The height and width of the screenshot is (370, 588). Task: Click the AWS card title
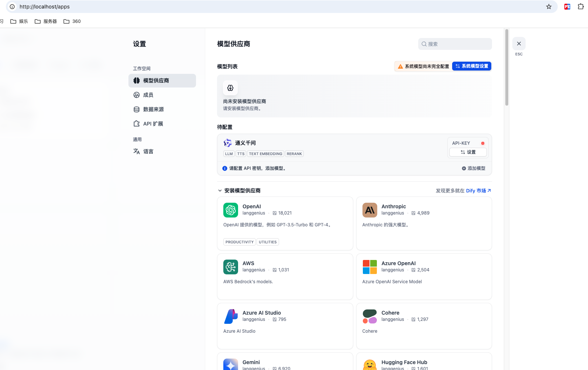248,263
